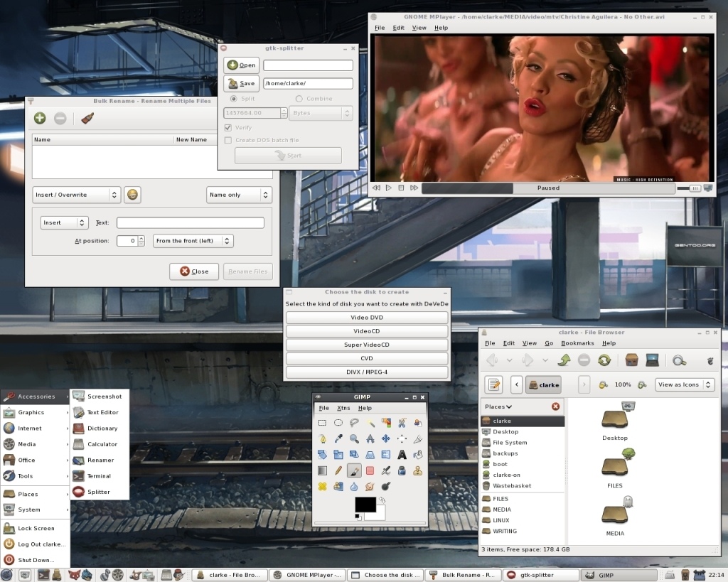This screenshot has height=582, width=728.
Task: Select the Pencil tool in GIMP
Action: 338,470
